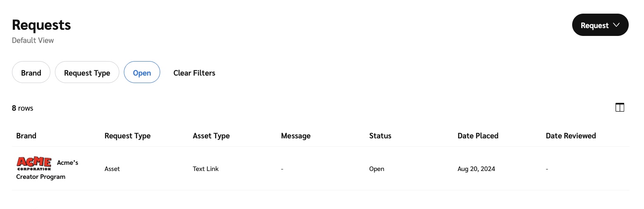644x209 pixels.
Task: Open the Request Type filter pill
Action: [x=87, y=73]
